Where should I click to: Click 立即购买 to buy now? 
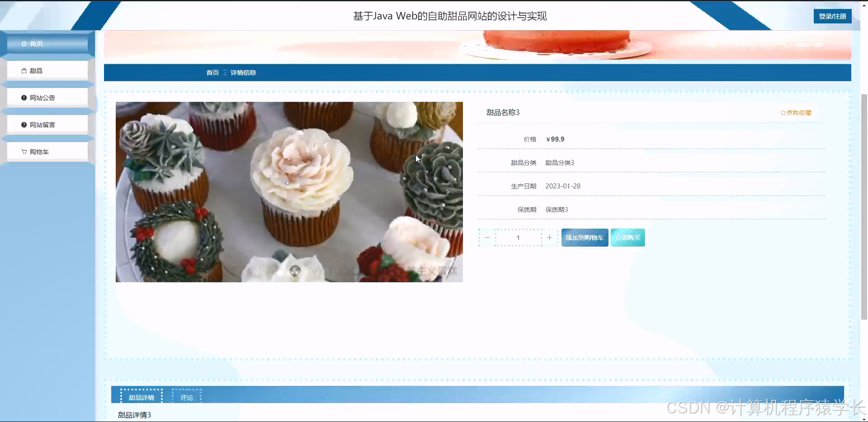point(627,237)
